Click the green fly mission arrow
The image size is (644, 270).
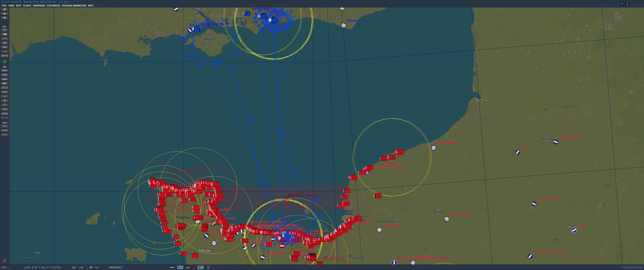coord(4,61)
